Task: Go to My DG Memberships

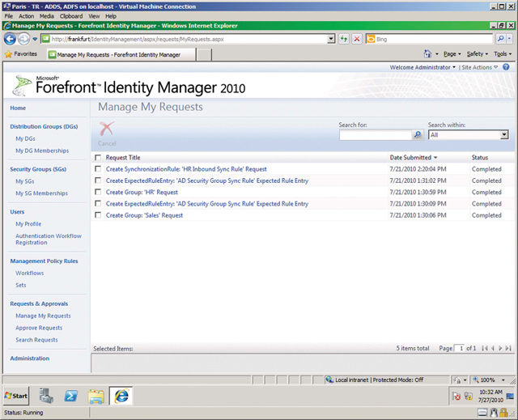Action: 42,151
